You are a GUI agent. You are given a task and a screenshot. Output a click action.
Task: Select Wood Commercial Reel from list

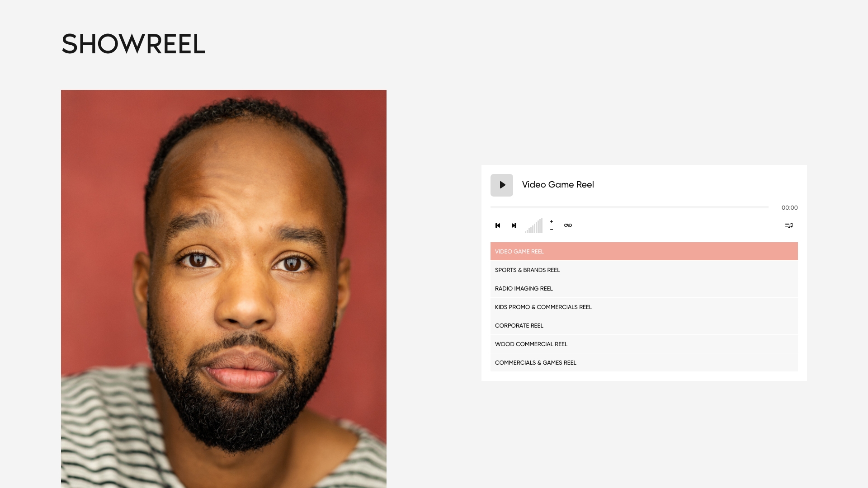[x=644, y=344]
